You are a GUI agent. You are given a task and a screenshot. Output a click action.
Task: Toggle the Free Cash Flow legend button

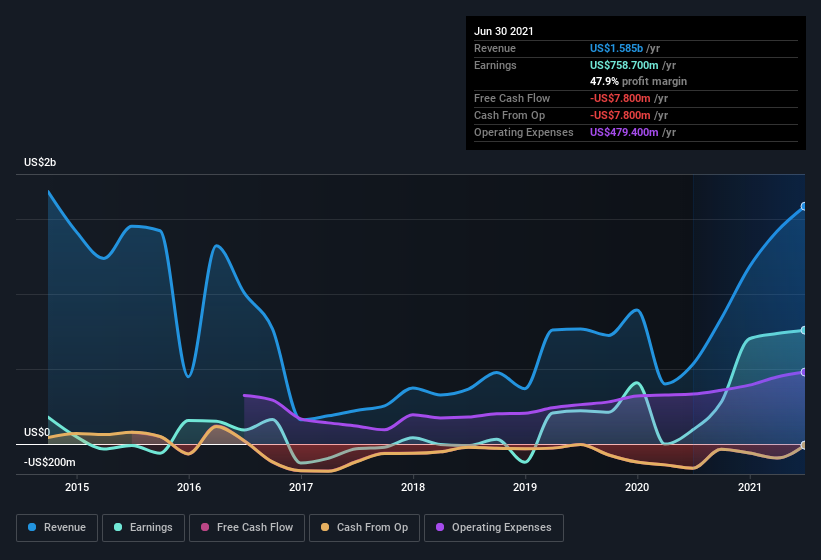coord(247,528)
